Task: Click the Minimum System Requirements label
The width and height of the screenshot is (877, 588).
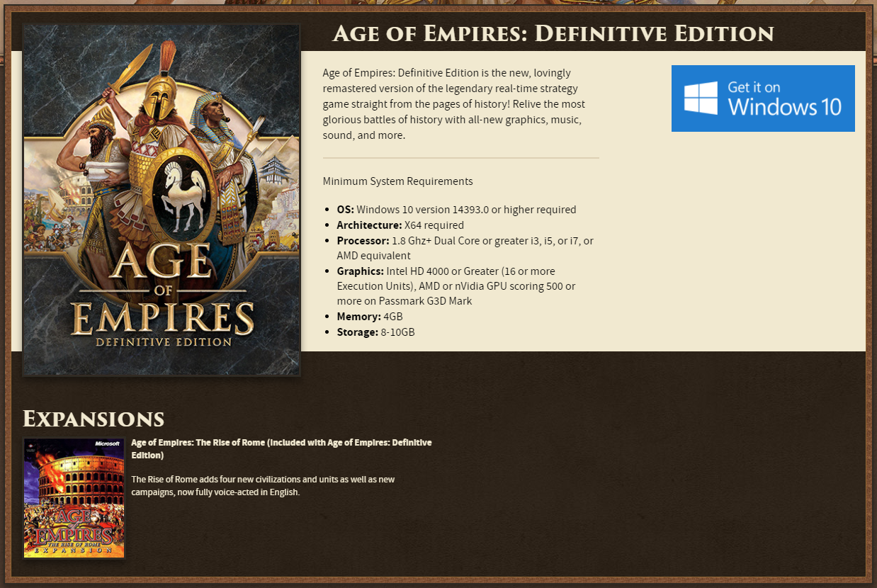Action: coord(397,181)
